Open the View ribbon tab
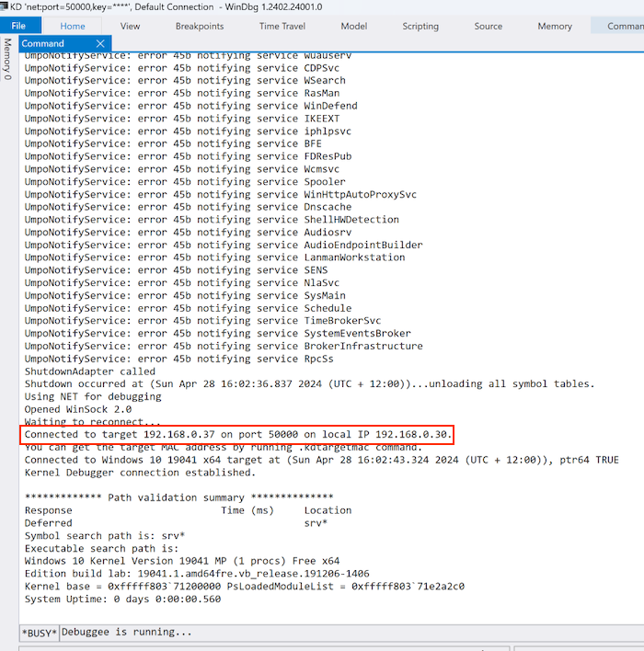The width and height of the screenshot is (644, 651). pyautogui.click(x=130, y=26)
